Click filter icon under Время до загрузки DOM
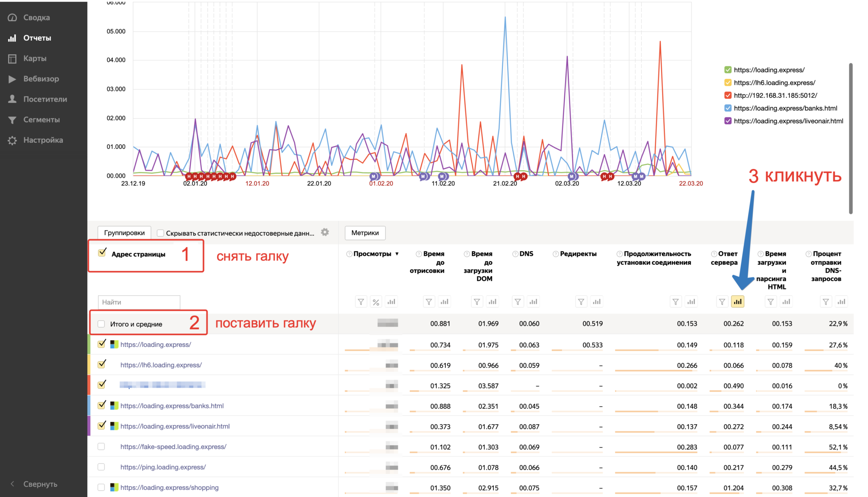Viewport: 868px width, 497px height. 477,302
